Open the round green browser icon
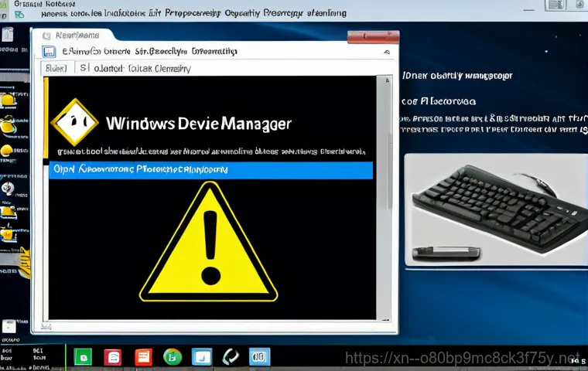This screenshot has width=588, height=371. tap(173, 357)
